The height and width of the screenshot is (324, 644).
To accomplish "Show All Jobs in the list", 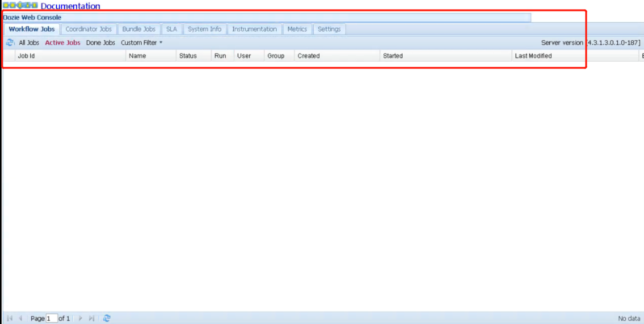I will pyautogui.click(x=29, y=42).
